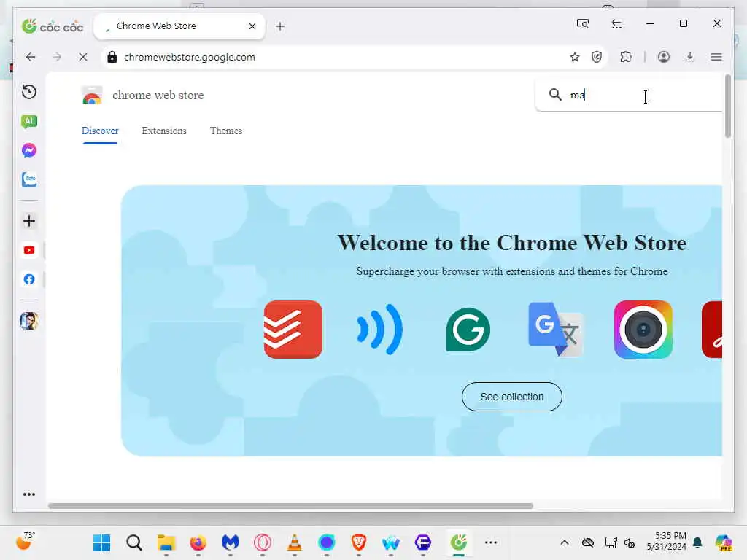
Task: Open the game avatar sidebar shortcut
Action: pos(29,321)
